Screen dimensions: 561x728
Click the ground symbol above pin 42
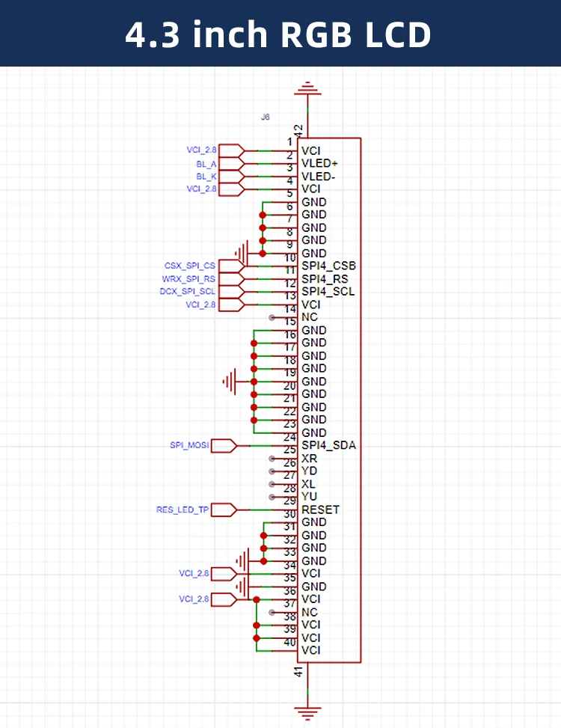click(x=307, y=88)
